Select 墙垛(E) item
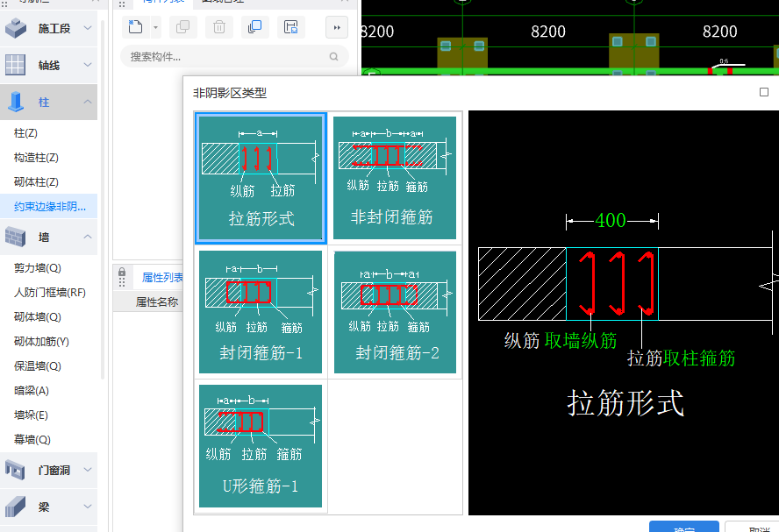This screenshot has width=779, height=532. pyautogui.click(x=31, y=415)
